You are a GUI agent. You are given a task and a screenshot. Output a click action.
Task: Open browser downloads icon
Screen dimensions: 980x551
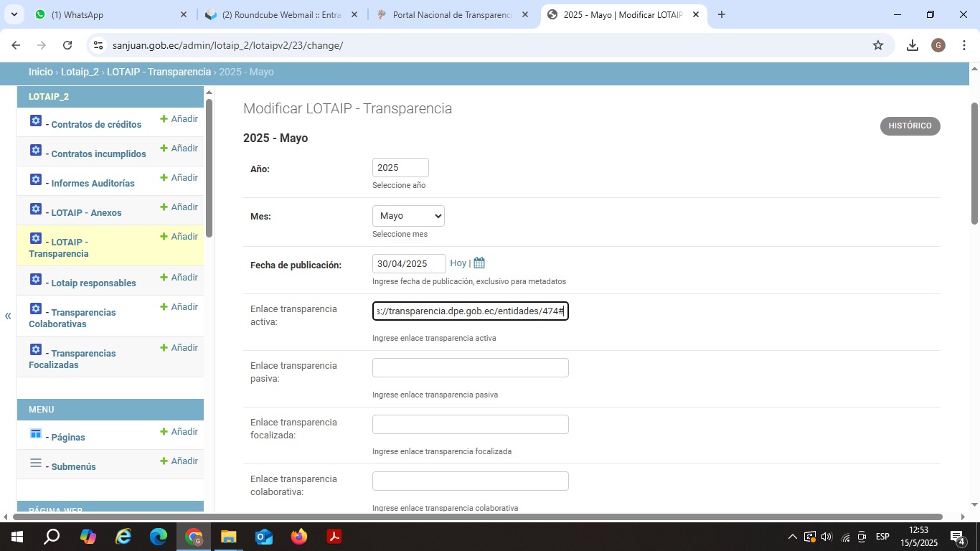tap(912, 45)
